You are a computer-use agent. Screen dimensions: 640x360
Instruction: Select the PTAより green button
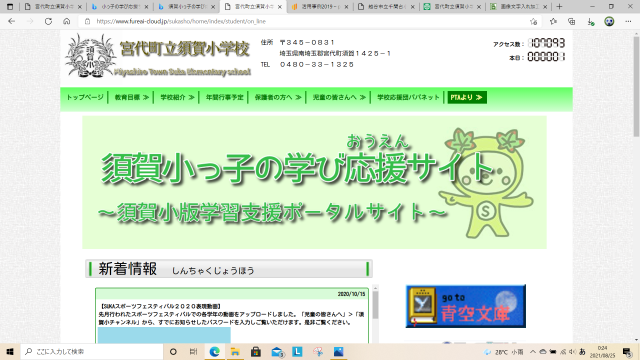tap(467, 97)
